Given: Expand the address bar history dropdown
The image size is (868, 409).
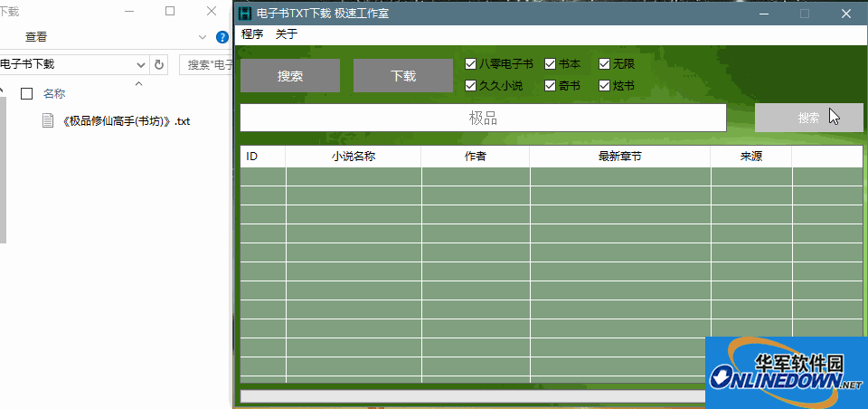Looking at the screenshot, I should (141, 64).
